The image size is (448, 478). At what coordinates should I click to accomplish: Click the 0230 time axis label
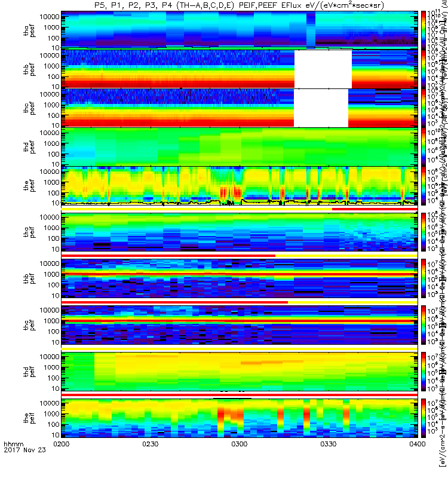(x=151, y=444)
